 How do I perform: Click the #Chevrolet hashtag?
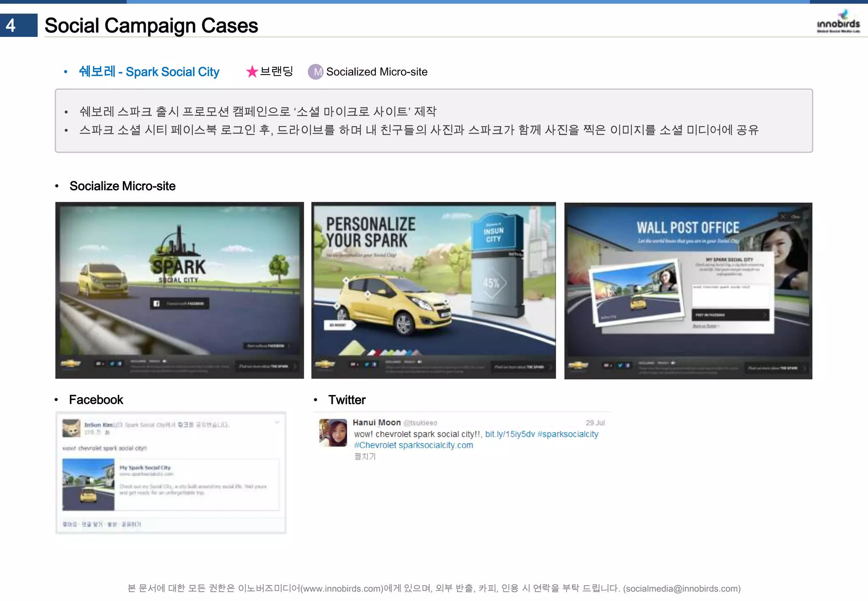[376, 445]
